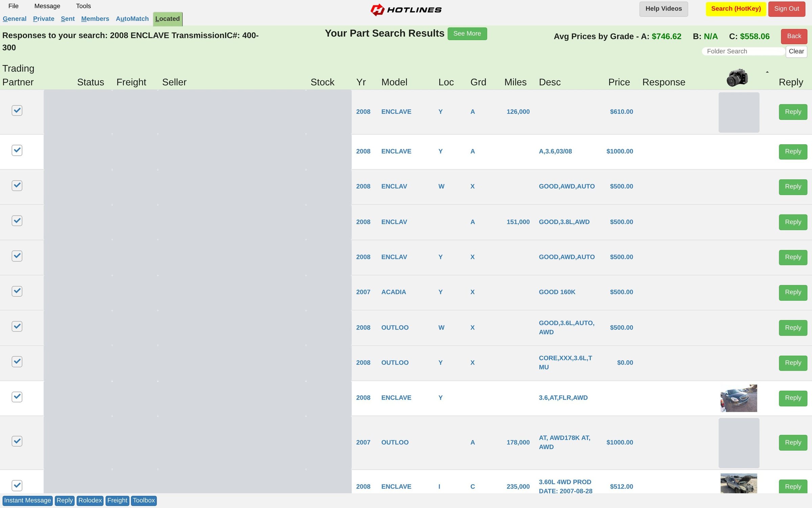Switch to the Private tab
This screenshot has width=812, height=508.
[44, 19]
